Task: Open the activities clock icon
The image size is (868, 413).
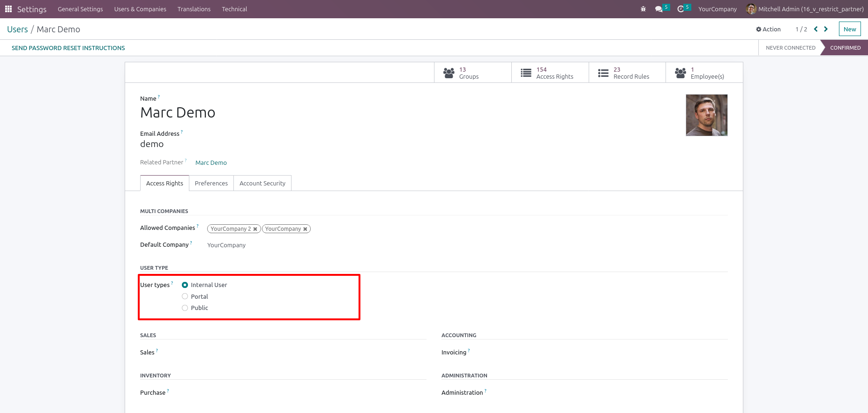Action: pyautogui.click(x=681, y=9)
